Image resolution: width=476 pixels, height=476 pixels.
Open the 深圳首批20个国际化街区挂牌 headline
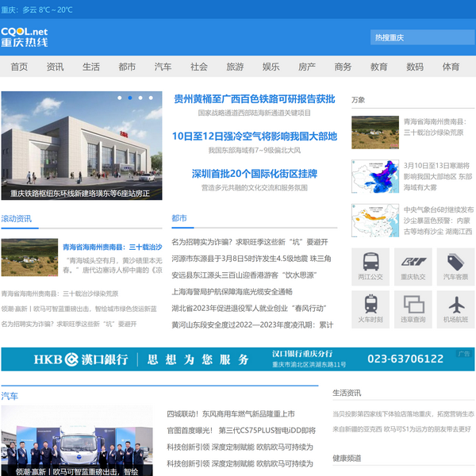255,174
